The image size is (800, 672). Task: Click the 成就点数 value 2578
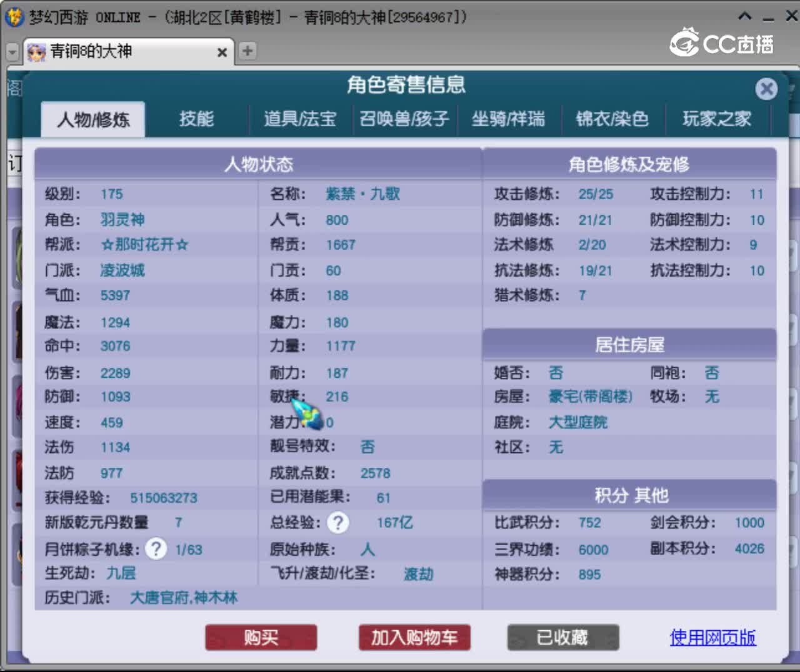pos(376,473)
